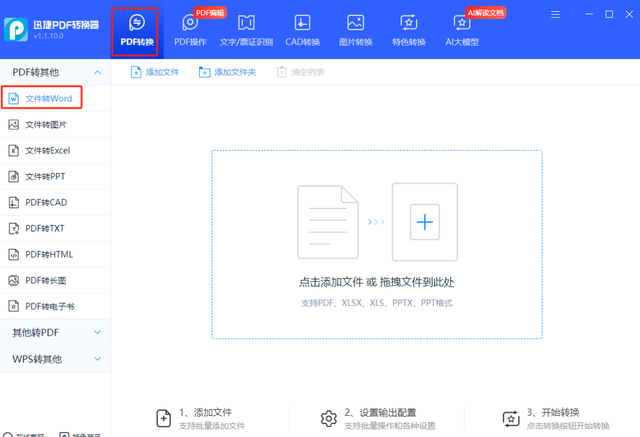
Task: Click 添加文件夹 to add a folder
Action: click(x=227, y=72)
